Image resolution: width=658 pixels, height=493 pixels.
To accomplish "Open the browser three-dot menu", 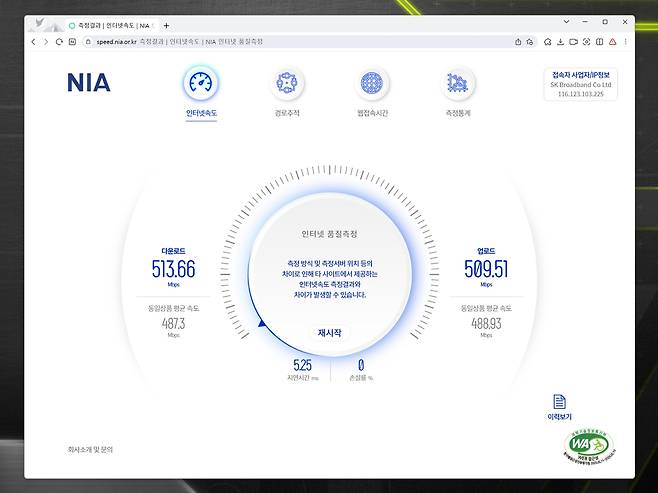I will pyautogui.click(x=625, y=41).
